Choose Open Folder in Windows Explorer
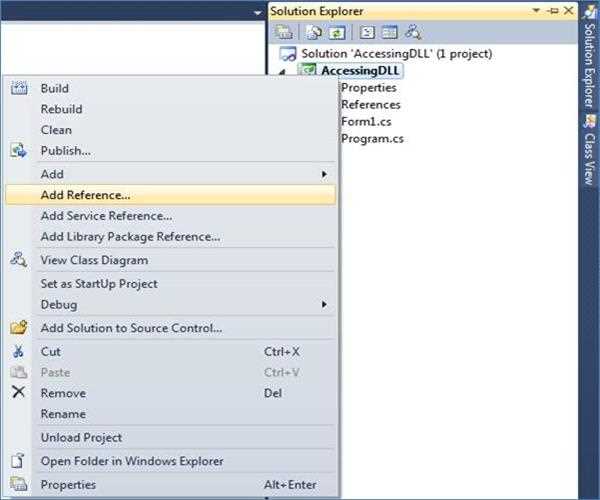600x500 pixels. (132, 461)
